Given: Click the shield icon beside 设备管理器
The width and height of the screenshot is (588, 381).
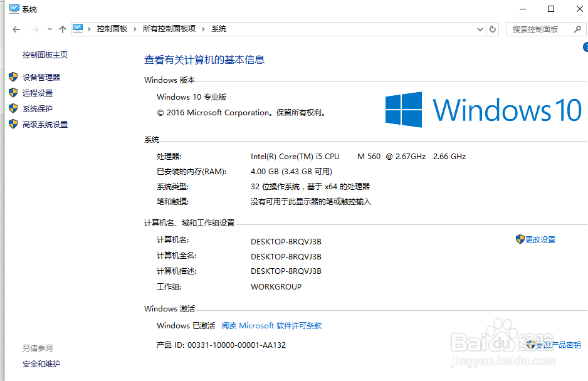Looking at the screenshot, I should pos(13,77).
